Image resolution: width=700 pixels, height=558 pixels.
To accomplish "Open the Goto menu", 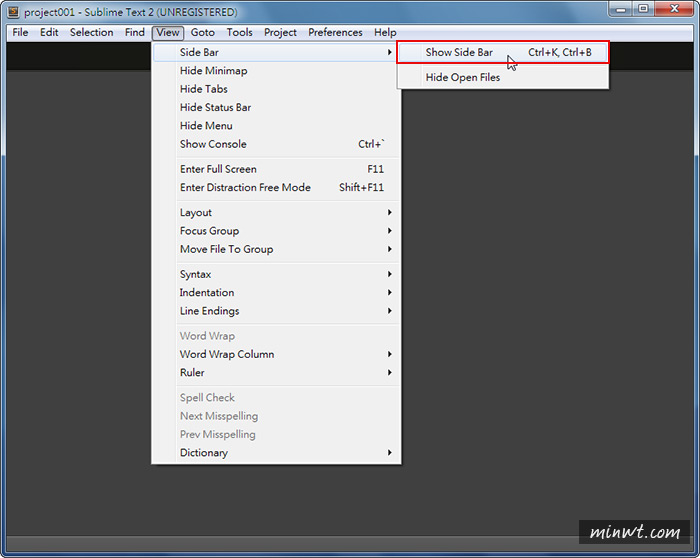I will (x=203, y=33).
